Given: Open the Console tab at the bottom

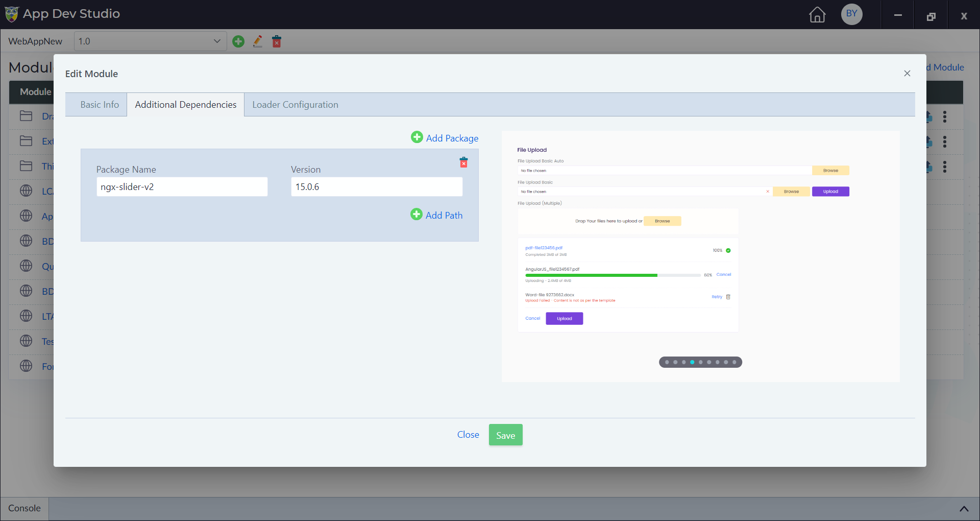Looking at the screenshot, I should (24, 509).
